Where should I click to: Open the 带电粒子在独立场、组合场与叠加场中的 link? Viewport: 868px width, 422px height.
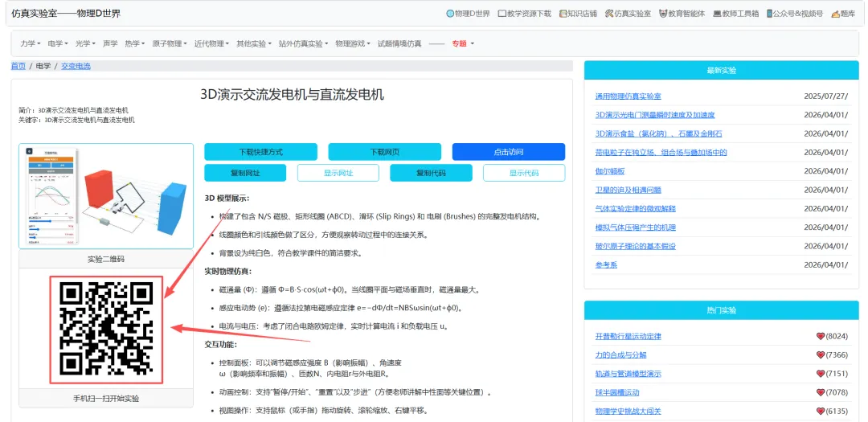point(661,152)
